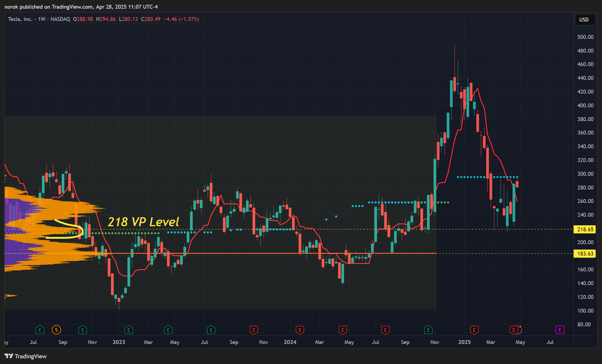Click the rightmost May label on time axis

[x=520, y=342]
